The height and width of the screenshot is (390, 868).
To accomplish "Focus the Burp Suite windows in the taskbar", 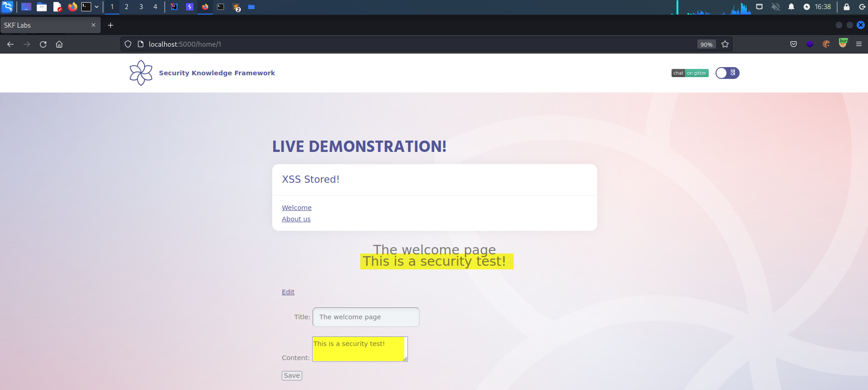I will click(236, 7).
